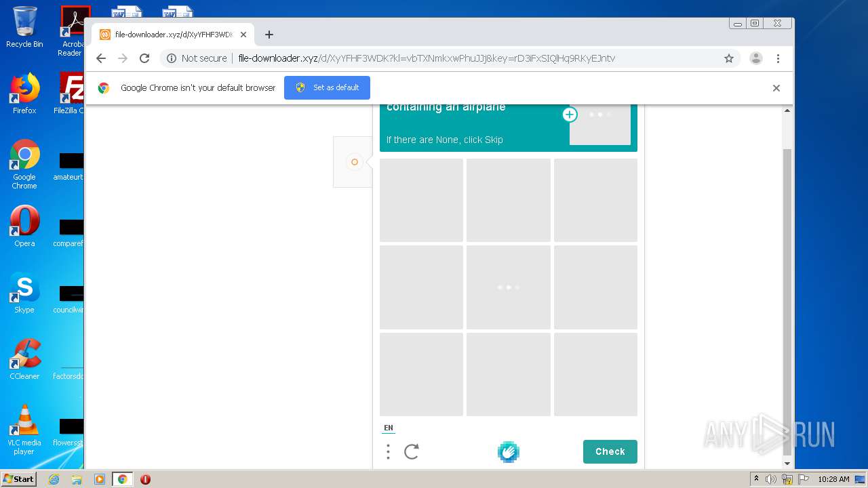Open the Recycle Bin desktop icon

click(24, 27)
